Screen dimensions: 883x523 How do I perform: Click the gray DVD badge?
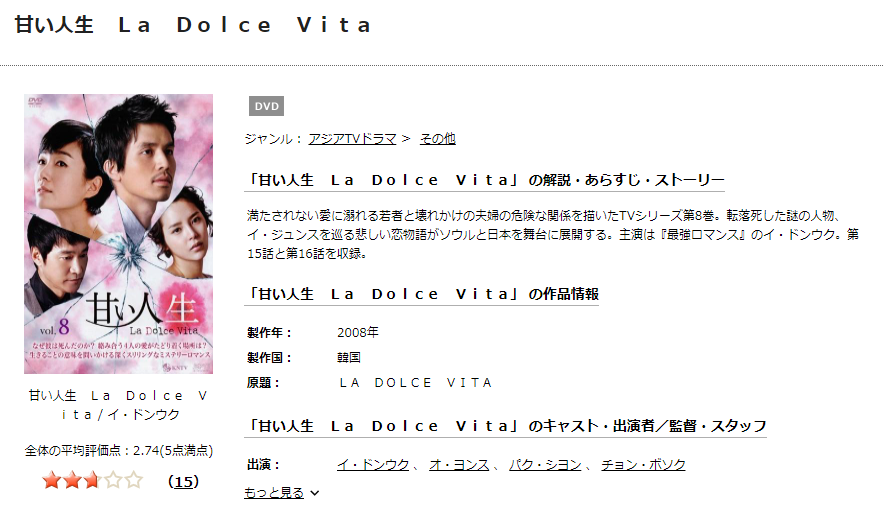(266, 106)
